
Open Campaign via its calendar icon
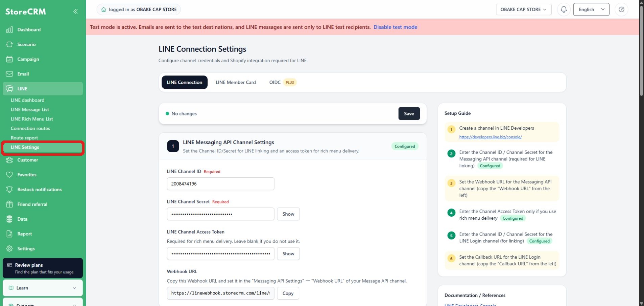point(9,59)
